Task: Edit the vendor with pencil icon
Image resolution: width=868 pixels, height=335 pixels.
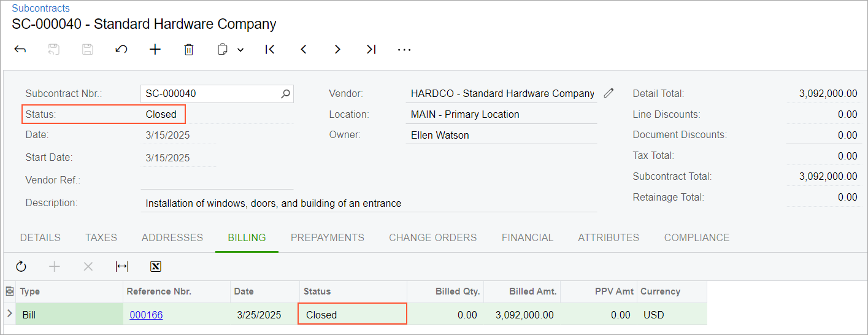Action: click(x=609, y=93)
